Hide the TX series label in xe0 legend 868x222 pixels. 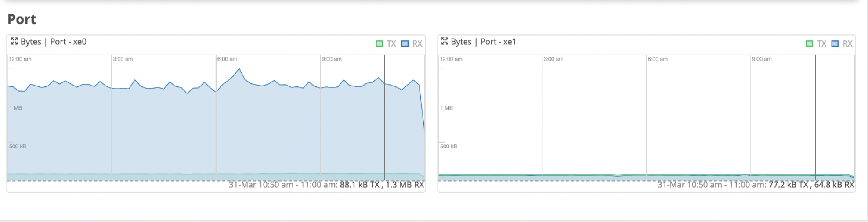click(x=391, y=43)
